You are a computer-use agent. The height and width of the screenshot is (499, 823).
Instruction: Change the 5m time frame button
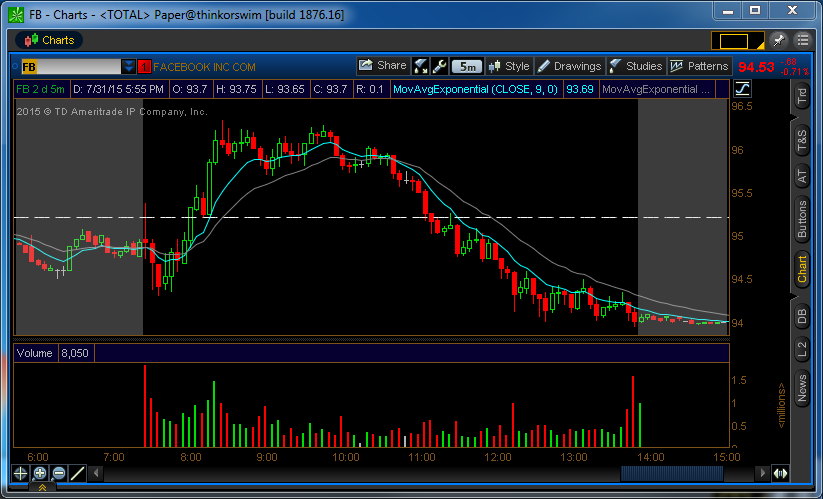coord(467,67)
